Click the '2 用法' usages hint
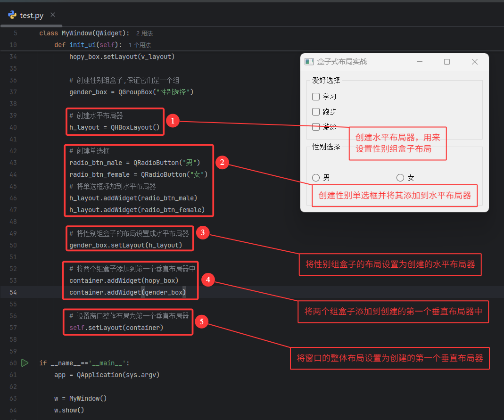 pyautogui.click(x=144, y=33)
